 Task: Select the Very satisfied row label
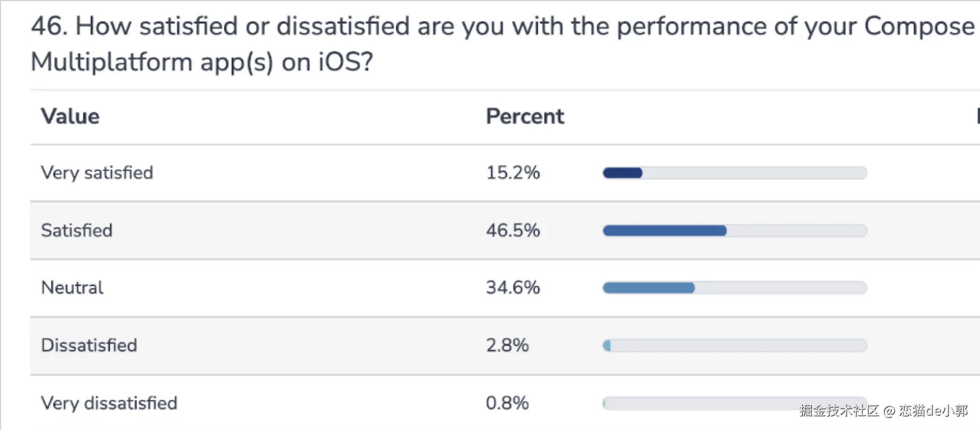pos(97,173)
